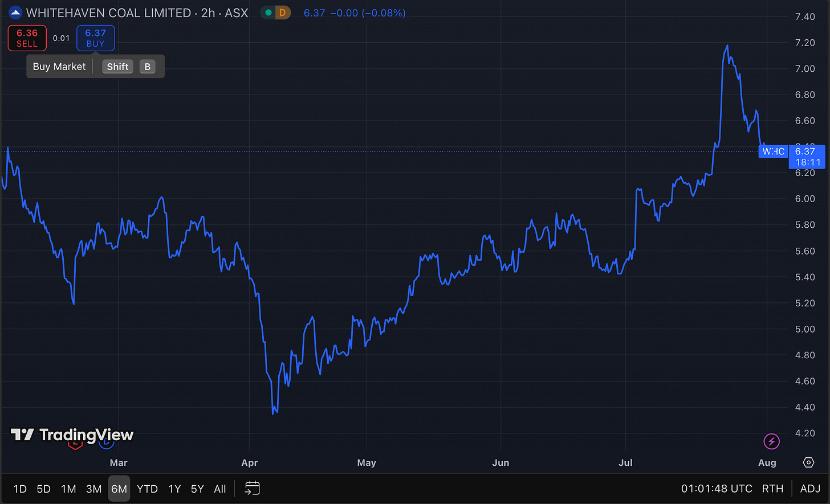Click the 6.60 price axis label
This screenshot has height=504, width=830.
pyautogui.click(x=805, y=121)
